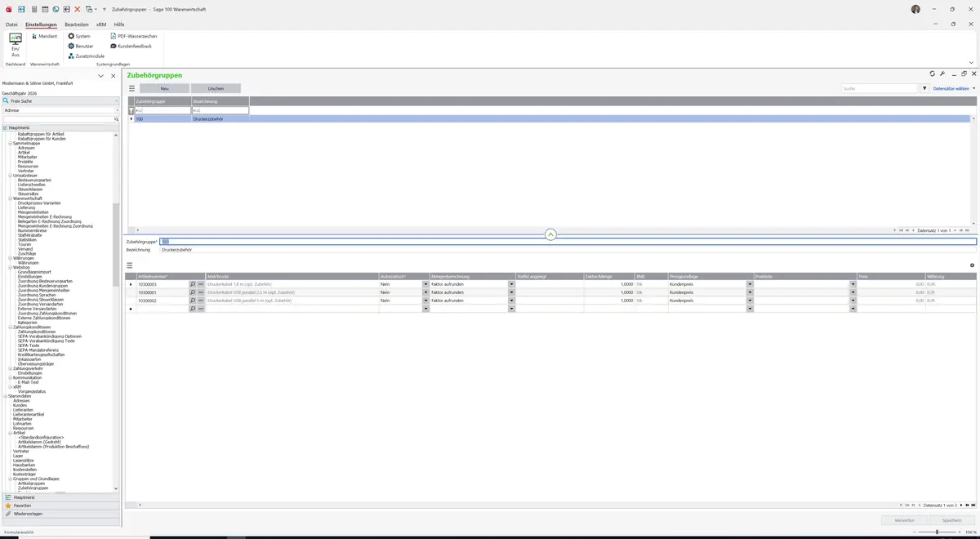Open the Mandant settings
The width and height of the screenshot is (980, 539).
pyautogui.click(x=45, y=36)
